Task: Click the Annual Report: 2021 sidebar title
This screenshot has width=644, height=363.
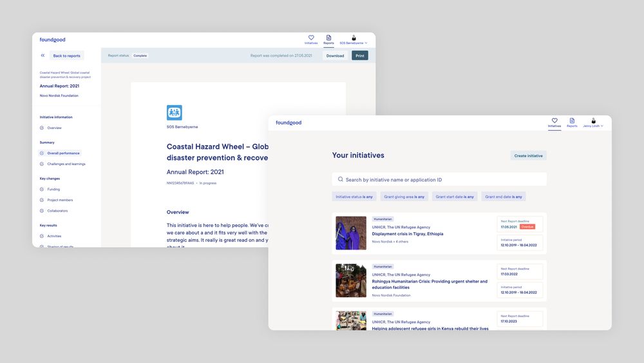Action: tap(59, 86)
